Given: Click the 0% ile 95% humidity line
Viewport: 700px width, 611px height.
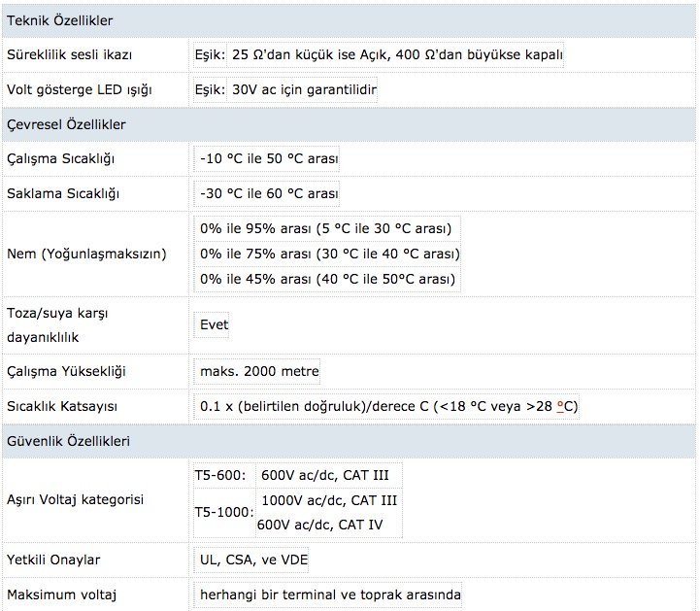Looking at the screenshot, I should point(326,229).
